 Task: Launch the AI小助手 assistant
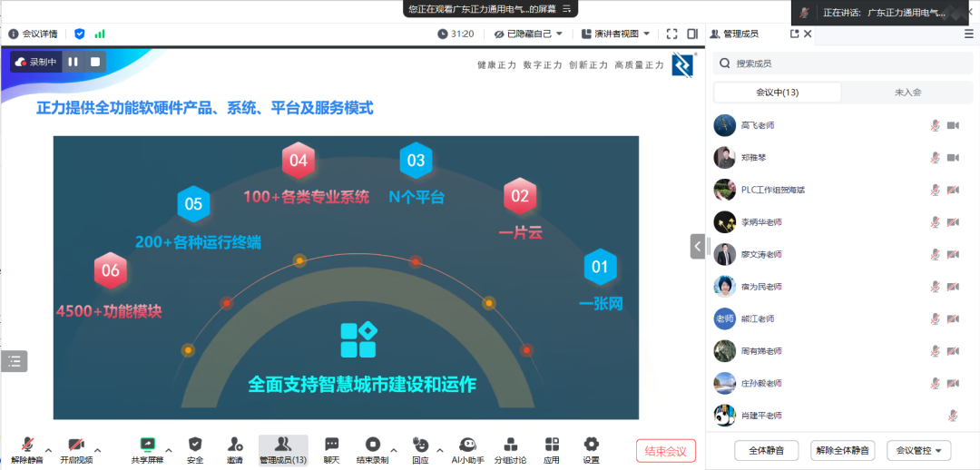point(466,450)
